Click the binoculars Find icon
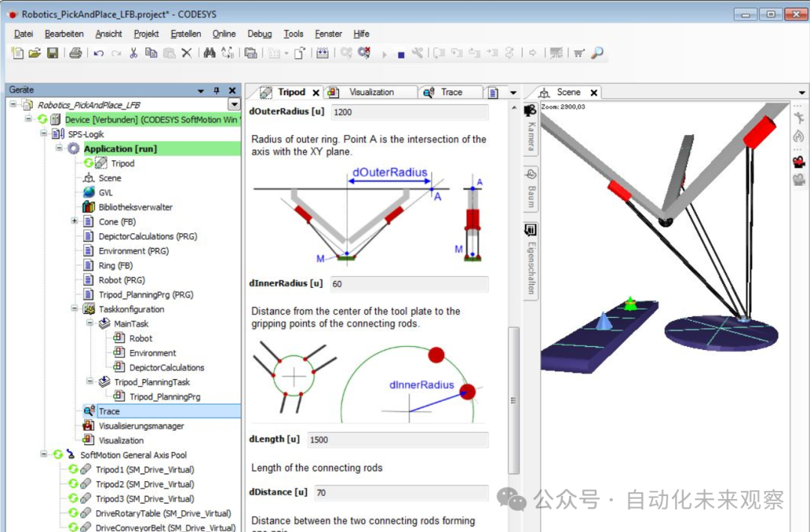The width and height of the screenshot is (810, 532). click(x=209, y=53)
